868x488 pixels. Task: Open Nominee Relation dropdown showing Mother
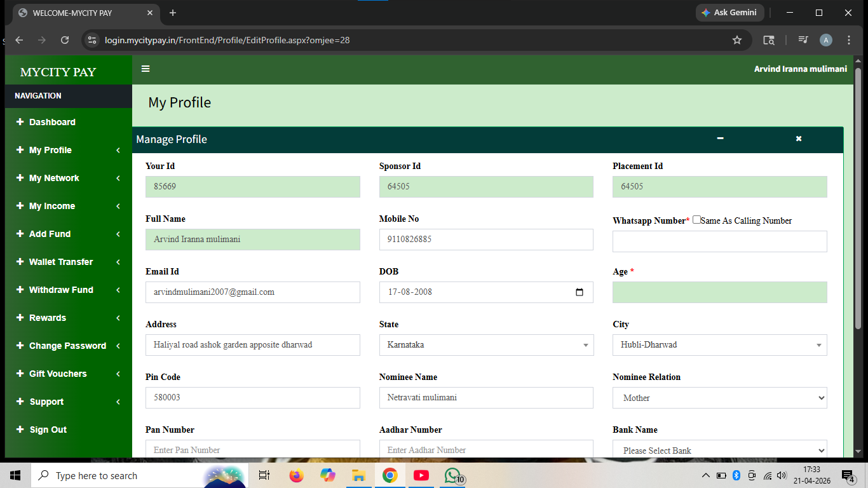[x=720, y=398]
